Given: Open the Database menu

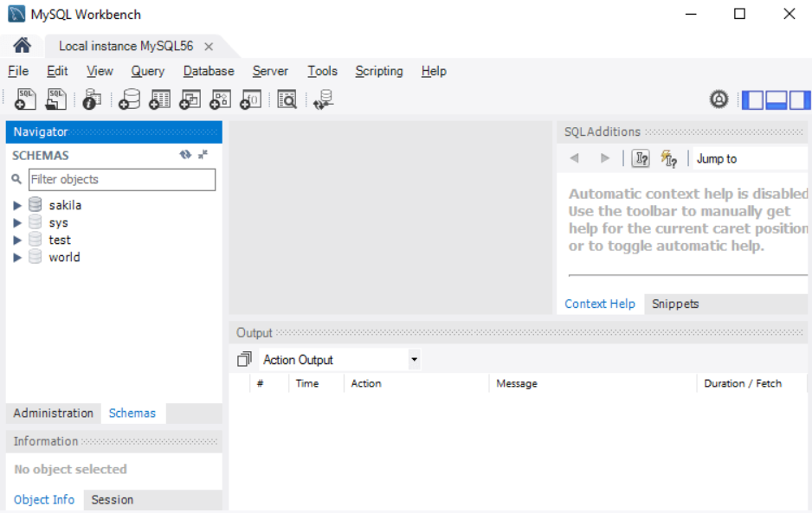Looking at the screenshot, I should (x=209, y=71).
